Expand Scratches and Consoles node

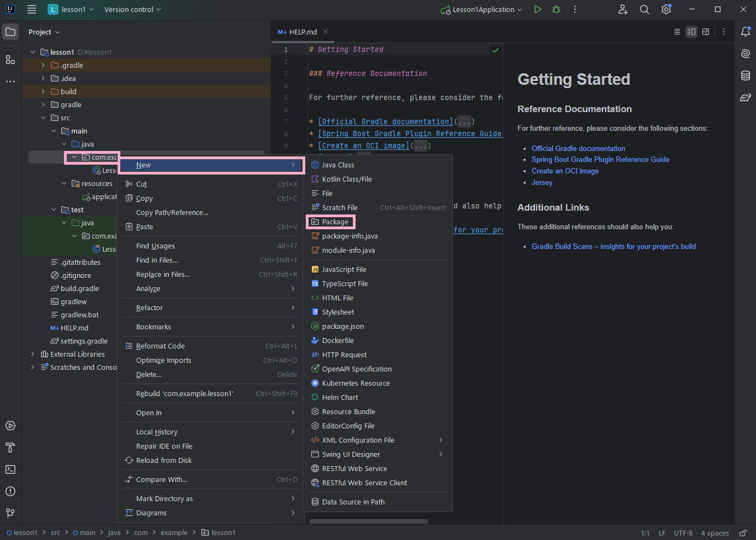click(x=33, y=367)
